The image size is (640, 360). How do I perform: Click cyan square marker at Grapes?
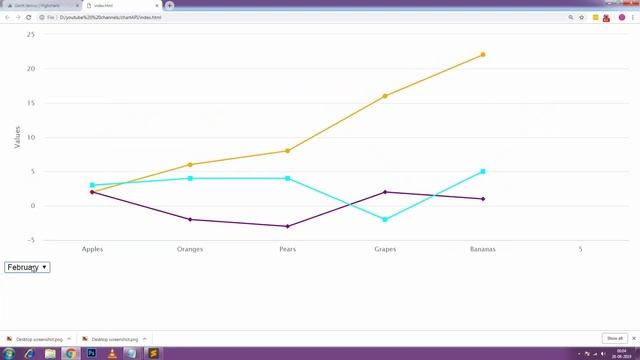(x=385, y=220)
